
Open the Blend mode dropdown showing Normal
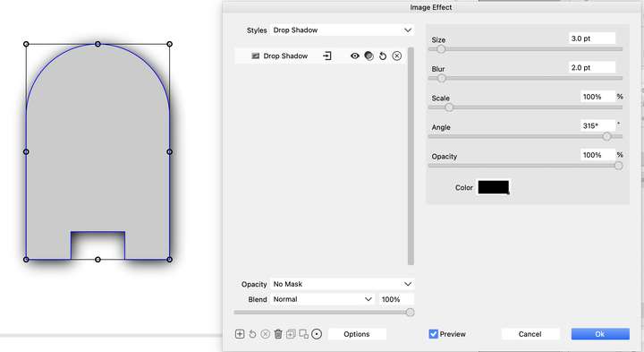pyautogui.click(x=322, y=299)
